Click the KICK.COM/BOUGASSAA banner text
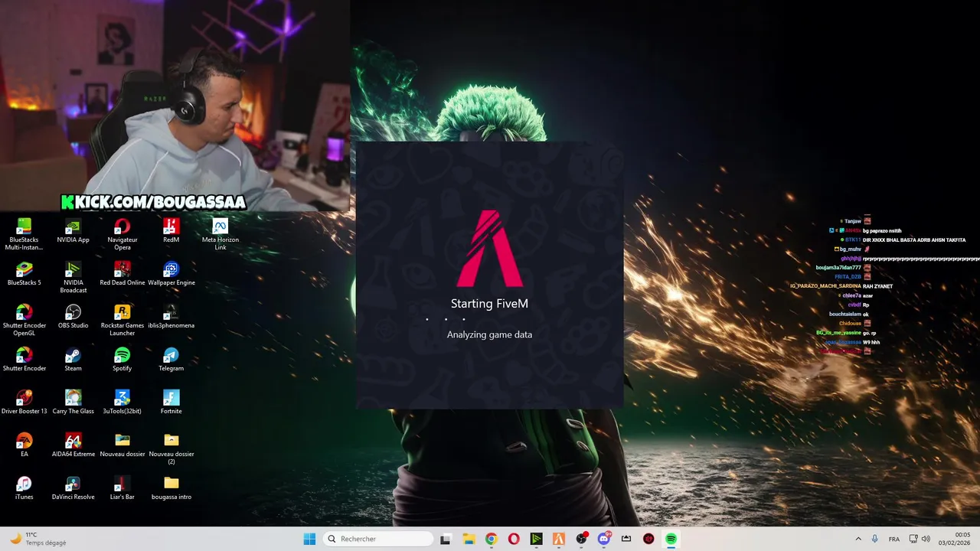Screen dimensions: 980x551 click(154, 202)
